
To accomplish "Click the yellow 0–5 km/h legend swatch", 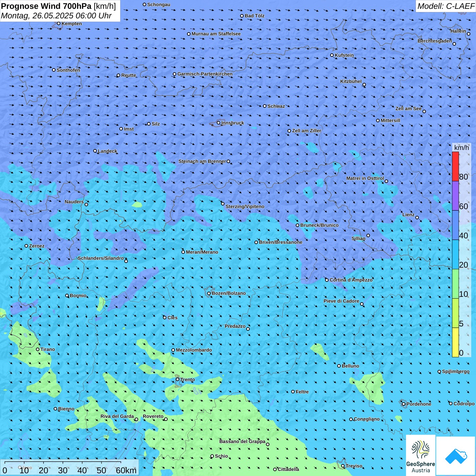I will (x=455, y=342).
